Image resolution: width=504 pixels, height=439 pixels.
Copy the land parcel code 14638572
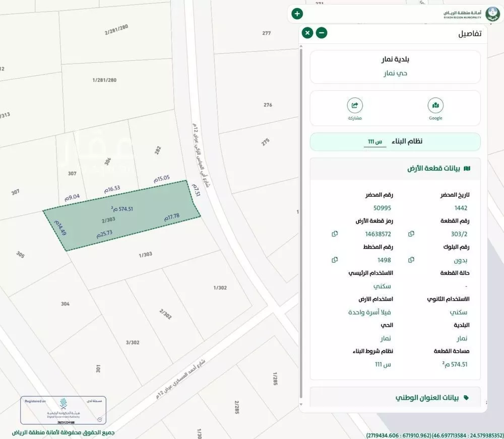(x=335, y=234)
